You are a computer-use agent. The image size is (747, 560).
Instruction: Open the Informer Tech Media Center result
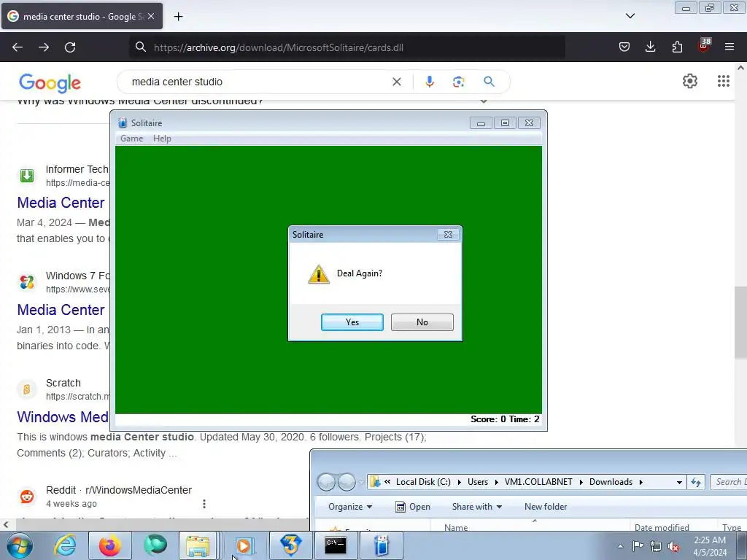click(x=61, y=203)
